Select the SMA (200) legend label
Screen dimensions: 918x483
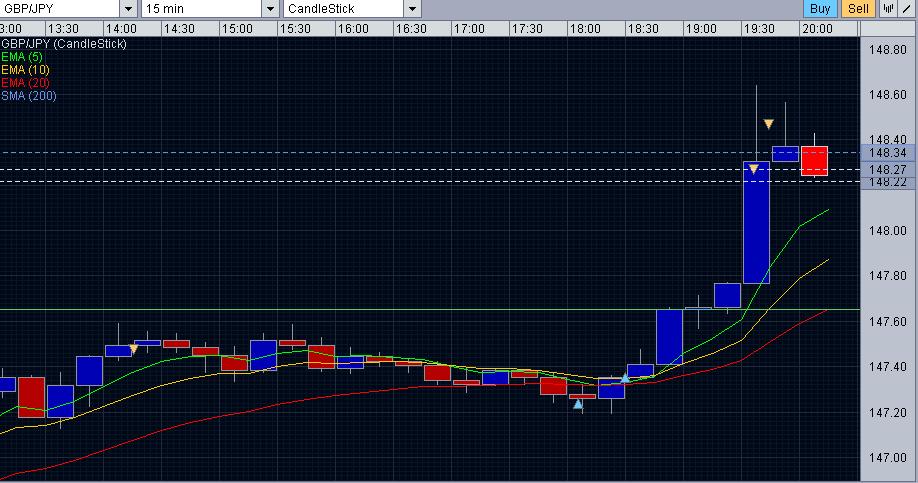pos(29,95)
